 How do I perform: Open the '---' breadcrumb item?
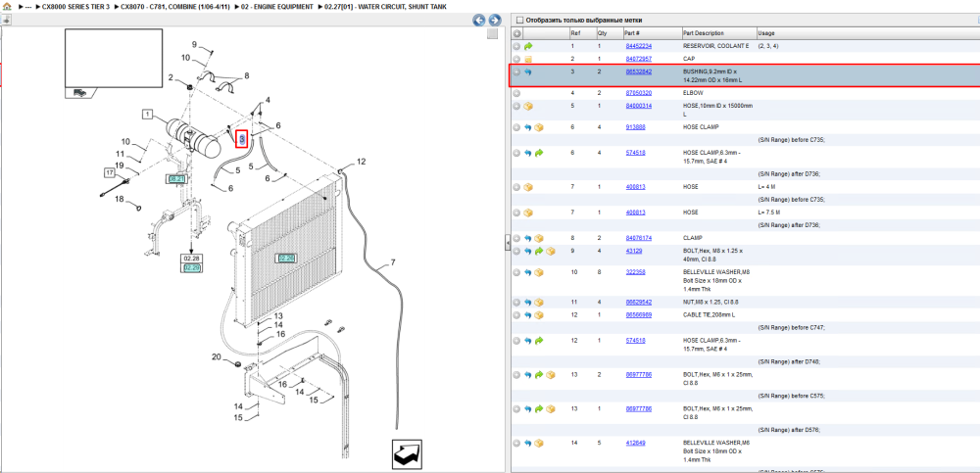point(28,6)
